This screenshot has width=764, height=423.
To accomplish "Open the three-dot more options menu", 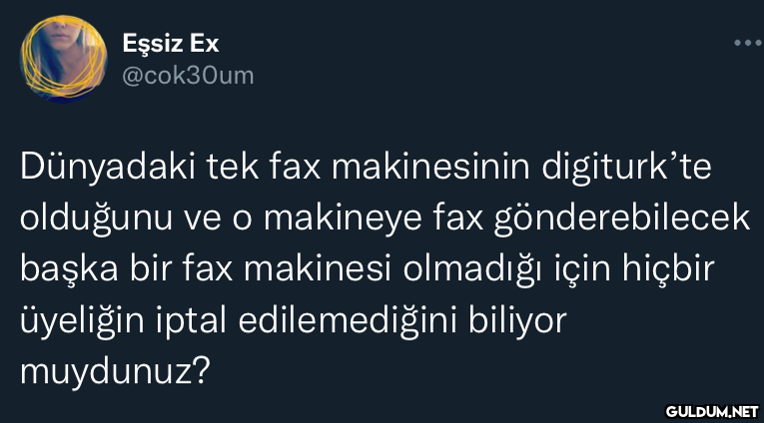I will tap(749, 43).
